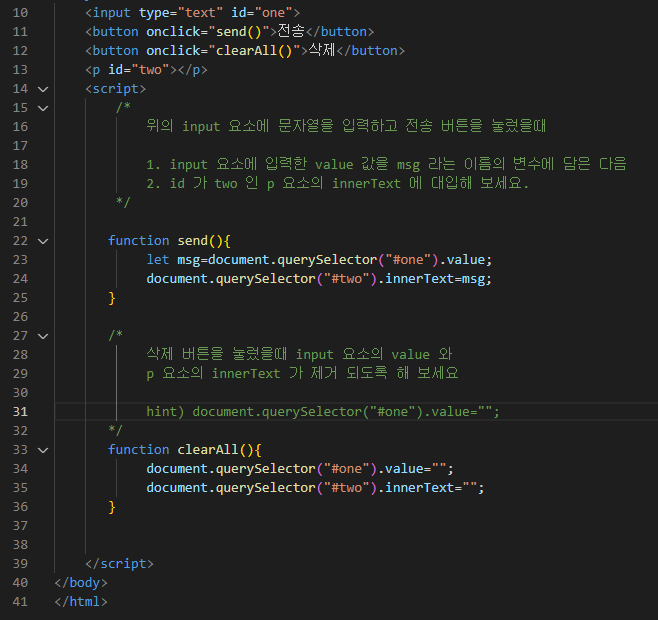Collapse the comment block fold at line 15
Screen dimensions: 658x620
43,108
